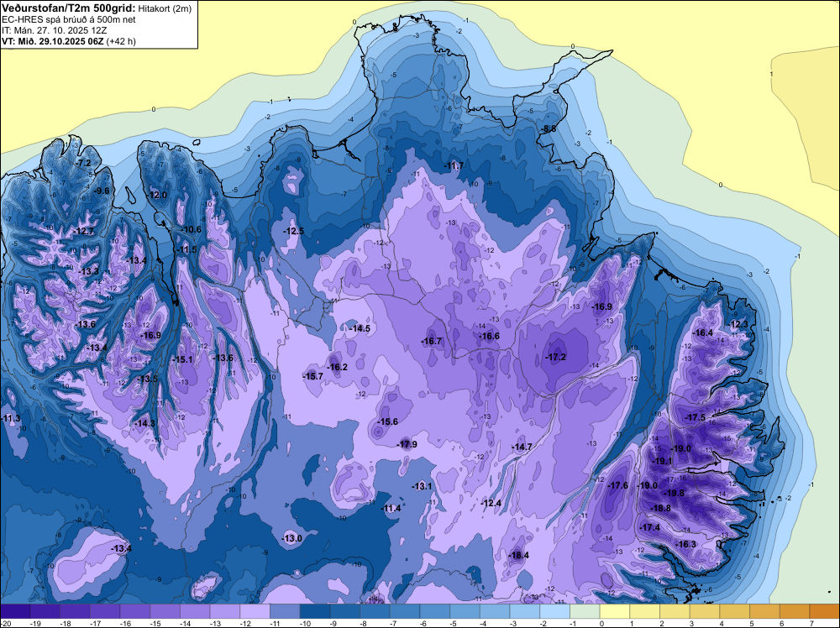This screenshot has height=628, width=840.
Task: Click the -7.2 temperature value
Action: [83, 163]
